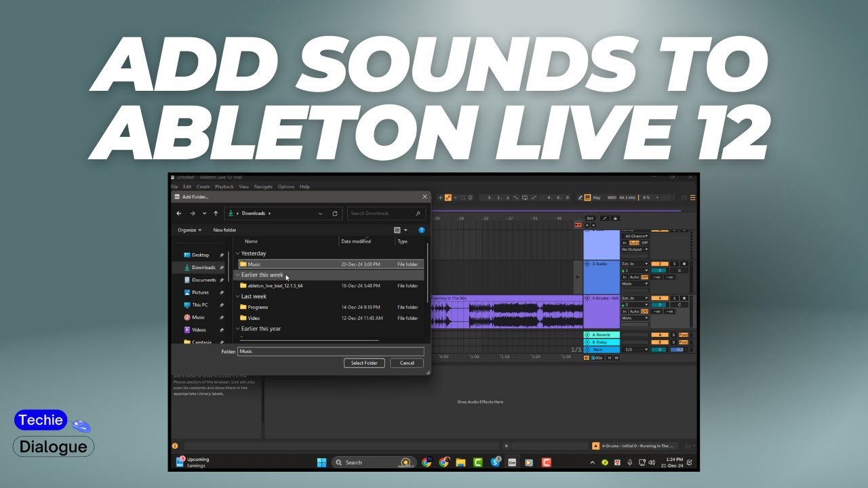
Task: Open Camtasia green taskbar icon
Action: point(478,462)
